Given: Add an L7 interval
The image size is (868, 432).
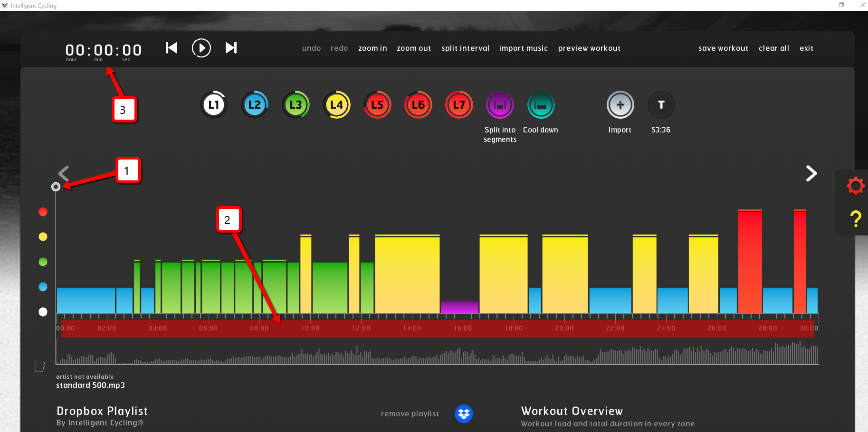Looking at the screenshot, I should (459, 105).
